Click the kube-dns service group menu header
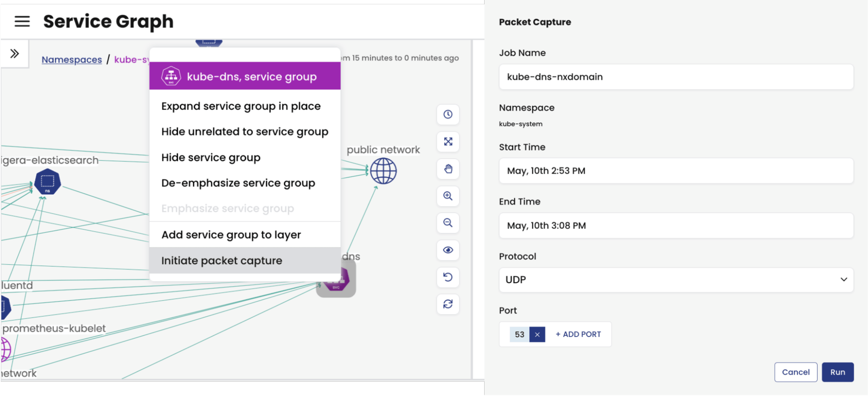The width and height of the screenshot is (868, 396). (x=245, y=76)
